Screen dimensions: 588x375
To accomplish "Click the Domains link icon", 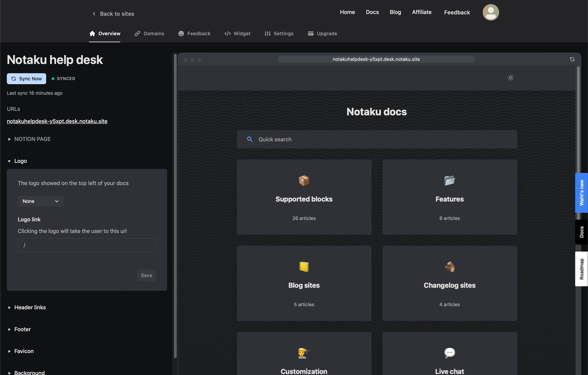I will coord(137,34).
